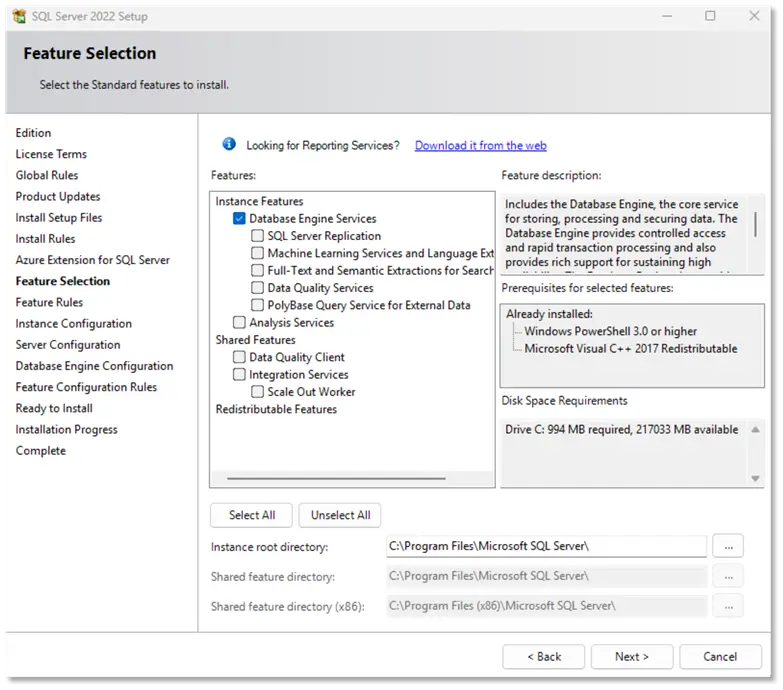Enable Data Quality Services checkbox
This screenshot has height=690, width=783.
(x=257, y=288)
